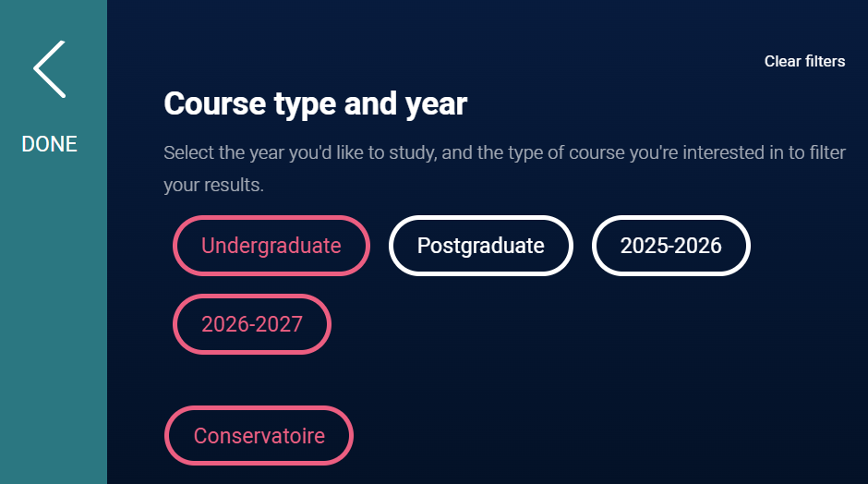
Task: Reset all selections via Clear filters
Action: click(804, 62)
